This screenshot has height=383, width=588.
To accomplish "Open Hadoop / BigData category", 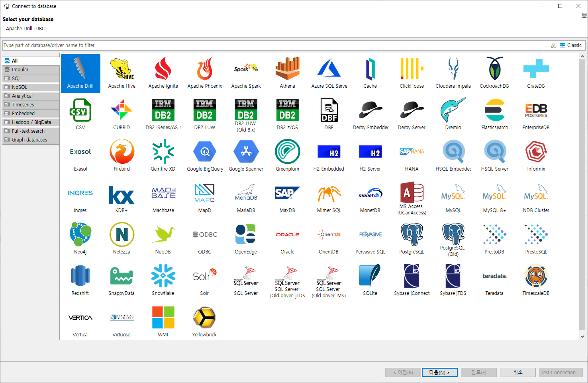I will (31, 122).
